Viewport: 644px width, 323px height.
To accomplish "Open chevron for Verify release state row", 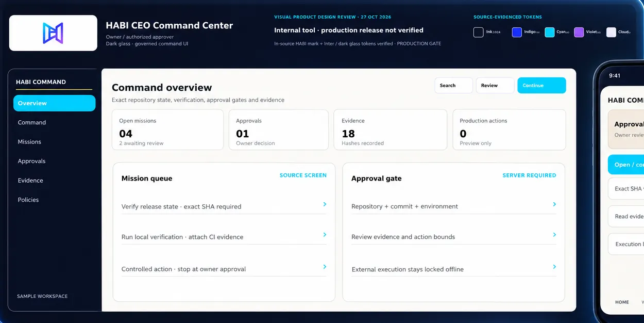I will point(325,204).
